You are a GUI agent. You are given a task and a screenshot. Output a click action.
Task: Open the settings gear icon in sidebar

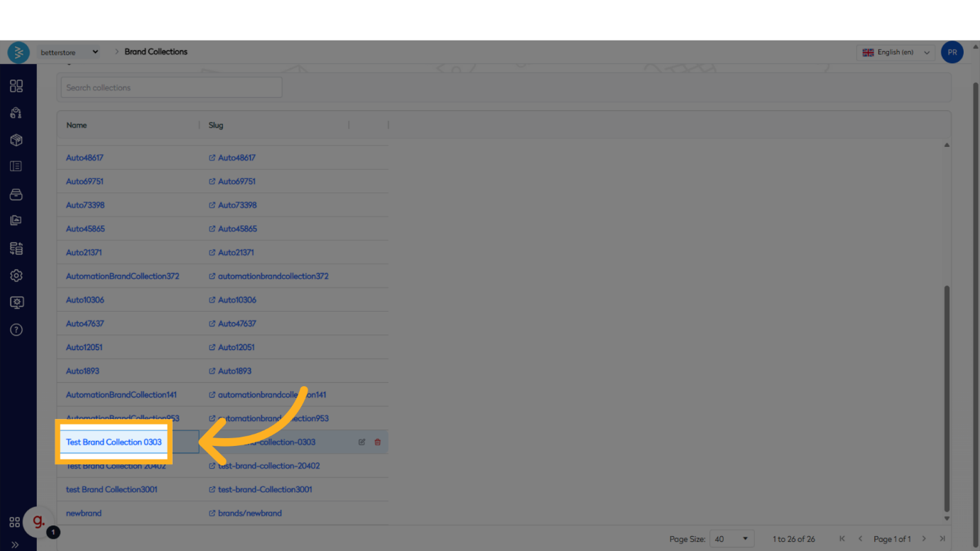16,275
